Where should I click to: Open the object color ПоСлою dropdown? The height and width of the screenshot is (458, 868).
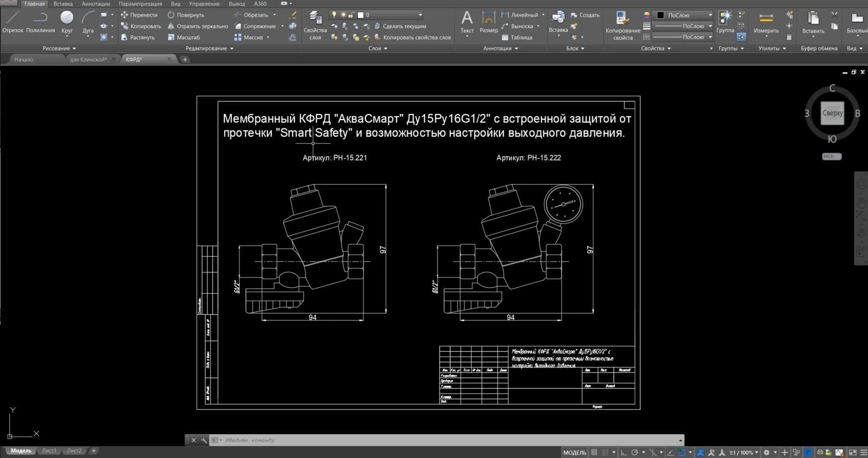(683, 15)
